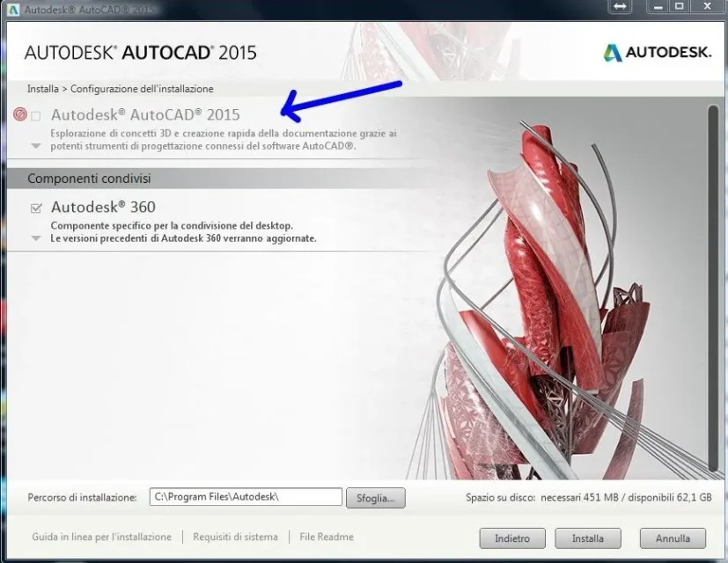Toggle the Autodesk AutoCAD 2015 checkbox

(36, 115)
